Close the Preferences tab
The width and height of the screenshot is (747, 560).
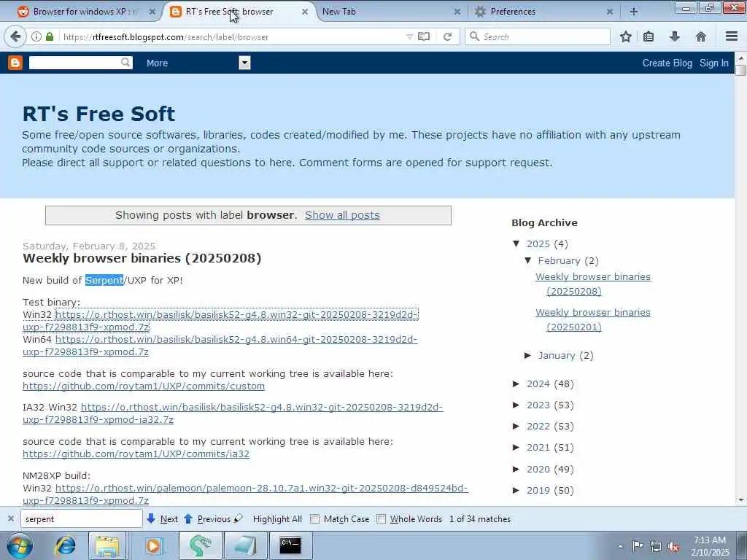609,12
